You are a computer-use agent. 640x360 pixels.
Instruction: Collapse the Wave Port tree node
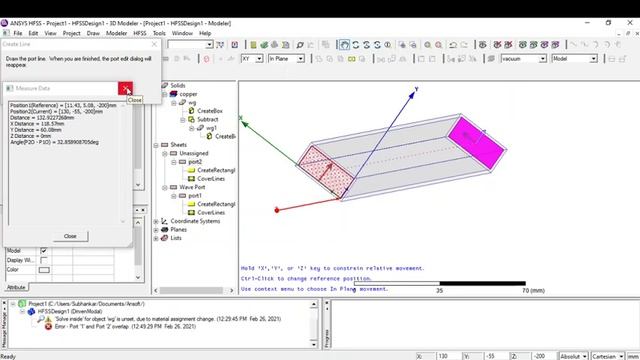(x=164, y=187)
